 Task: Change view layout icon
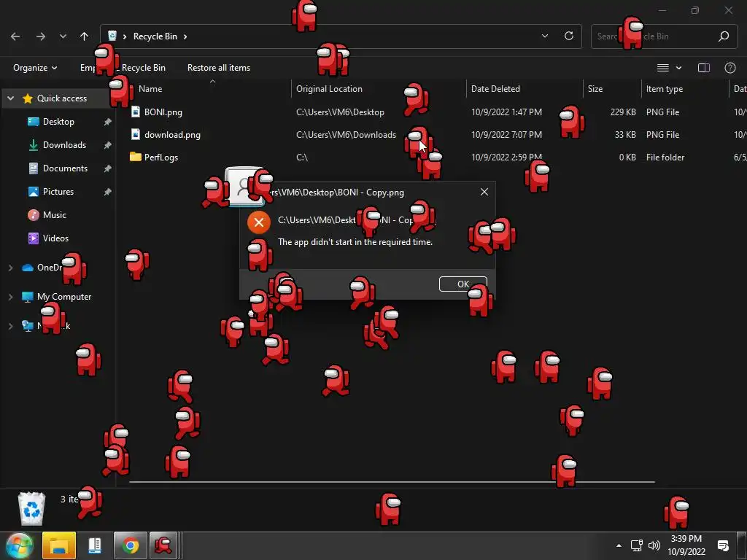[x=662, y=68]
